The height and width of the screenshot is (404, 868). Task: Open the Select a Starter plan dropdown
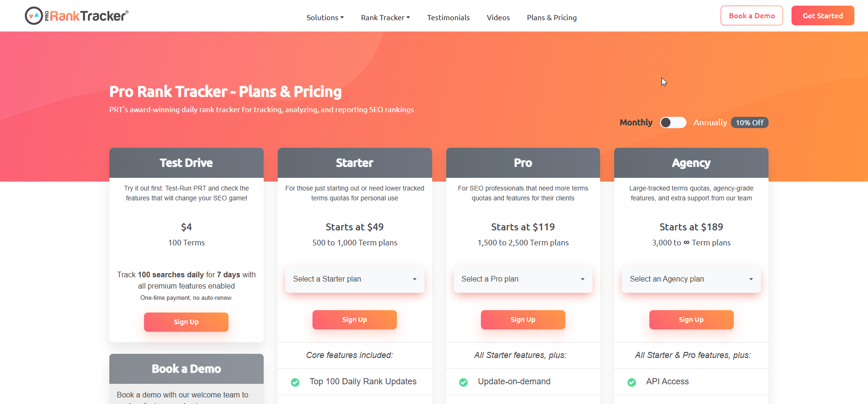(x=355, y=279)
